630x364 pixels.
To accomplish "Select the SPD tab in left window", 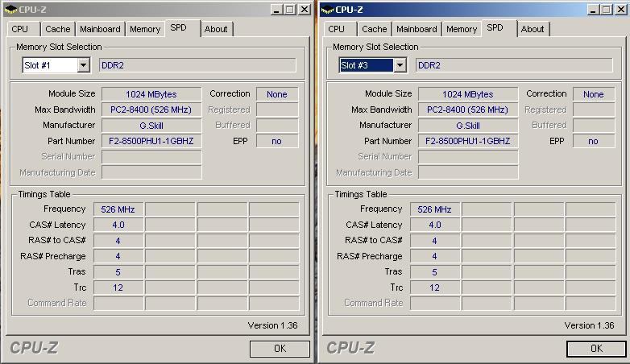I will click(x=182, y=27).
